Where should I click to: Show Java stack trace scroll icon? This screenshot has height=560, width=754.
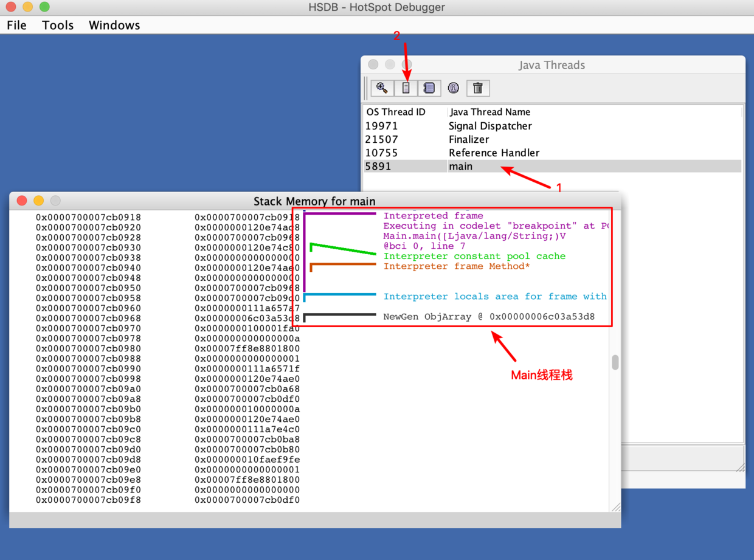click(429, 88)
